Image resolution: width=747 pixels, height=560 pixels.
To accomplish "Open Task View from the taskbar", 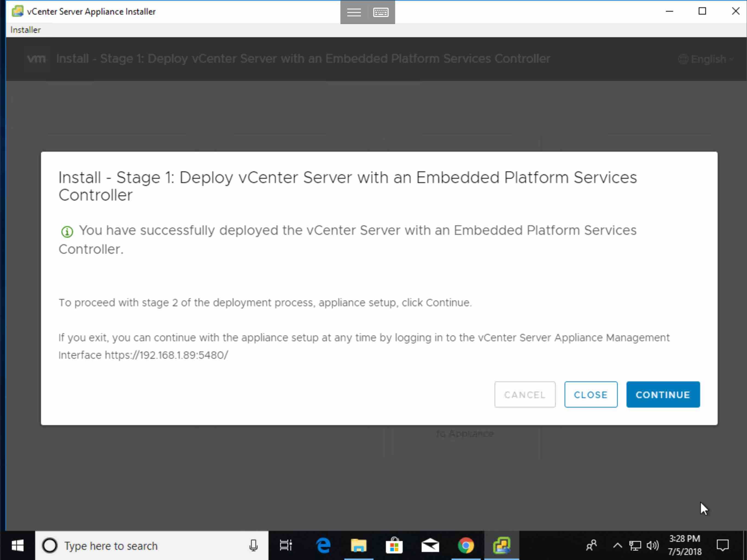I will click(x=286, y=545).
